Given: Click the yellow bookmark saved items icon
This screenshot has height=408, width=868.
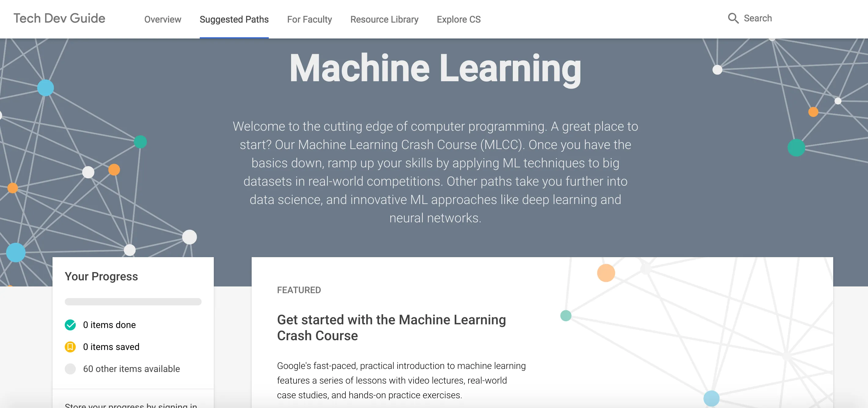Looking at the screenshot, I should (70, 347).
